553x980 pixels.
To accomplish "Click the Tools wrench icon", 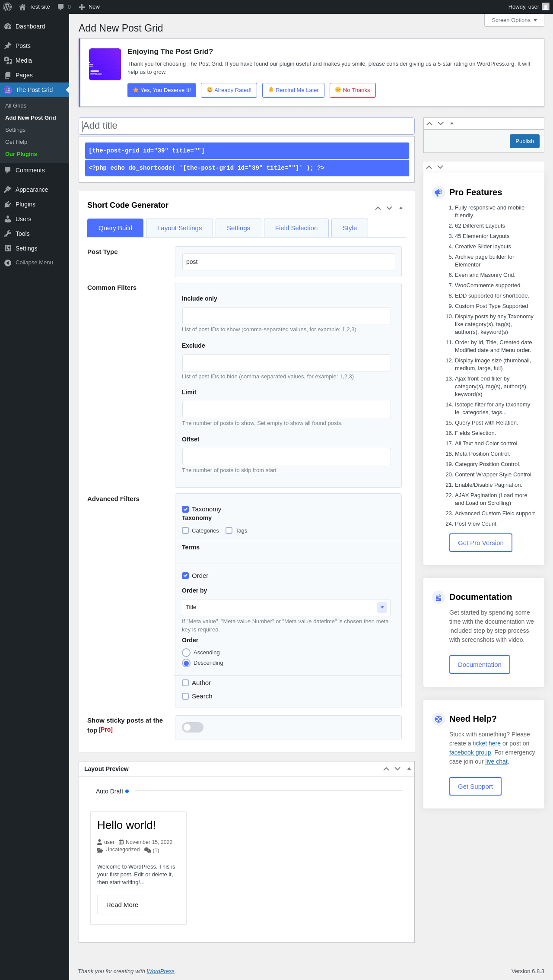I will [x=8, y=234].
